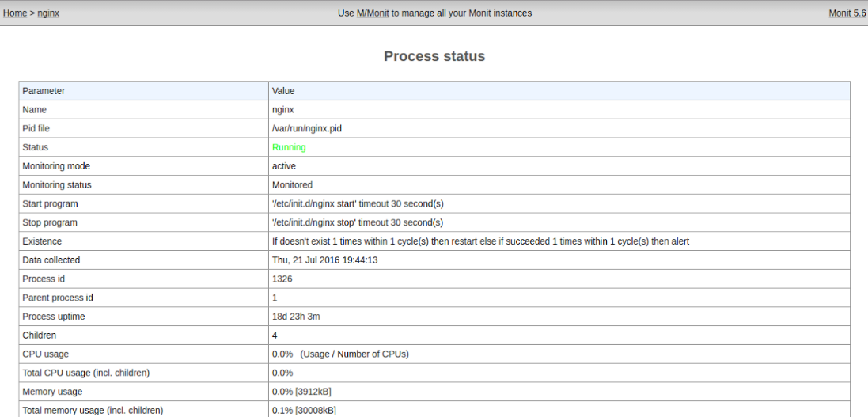
Task: Select the 'Process uptime' parameter cell
Action: tap(144, 317)
